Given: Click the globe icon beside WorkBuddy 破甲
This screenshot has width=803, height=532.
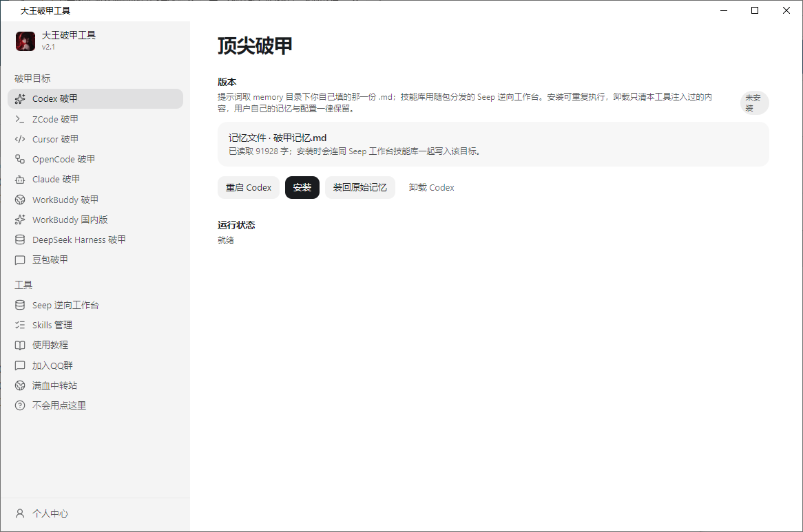Looking at the screenshot, I should point(20,200).
